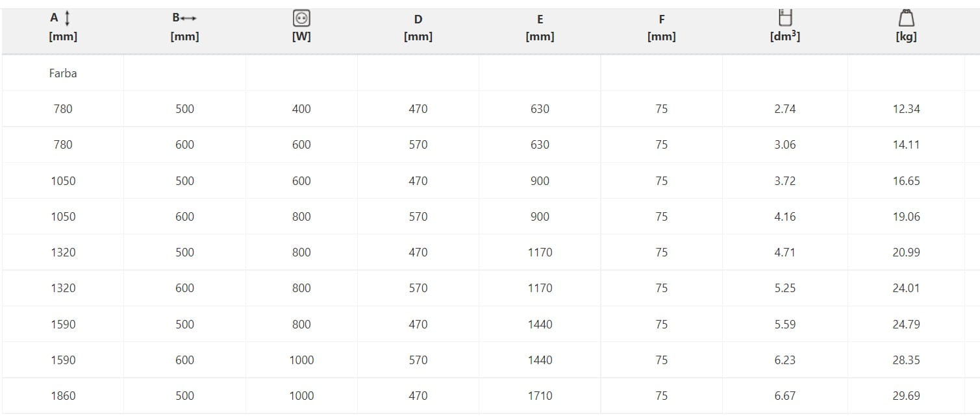The width and height of the screenshot is (980, 418).
Task: Click the 1710 value in column E
Action: click(x=540, y=395)
